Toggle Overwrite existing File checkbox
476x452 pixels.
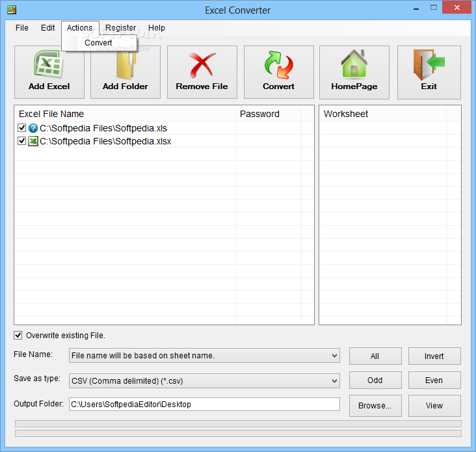pyautogui.click(x=18, y=335)
